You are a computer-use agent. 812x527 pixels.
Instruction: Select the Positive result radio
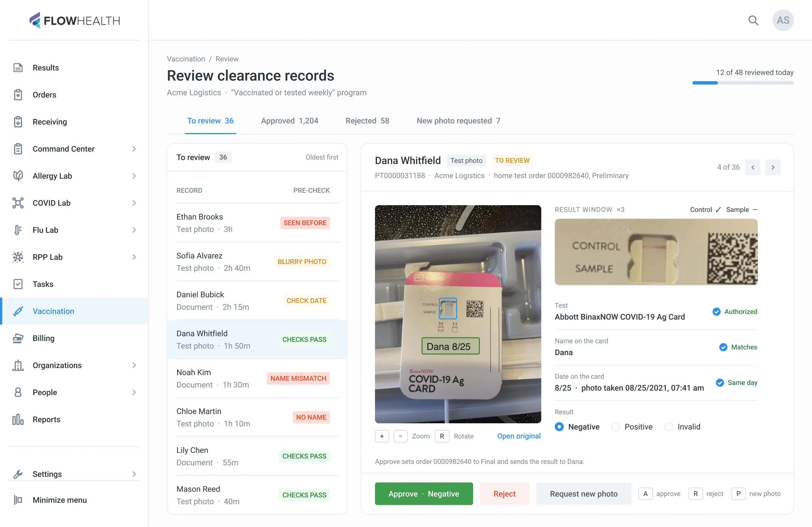615,427
